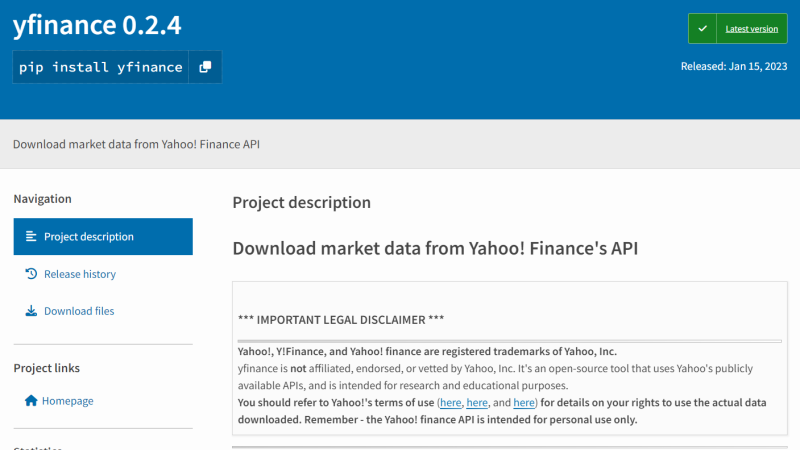The width and height of the screenshot is (800, 450).
Task: Click the 'IMPORTANT LEGAL DISCLAIMER' text
Action: (341, 320)
